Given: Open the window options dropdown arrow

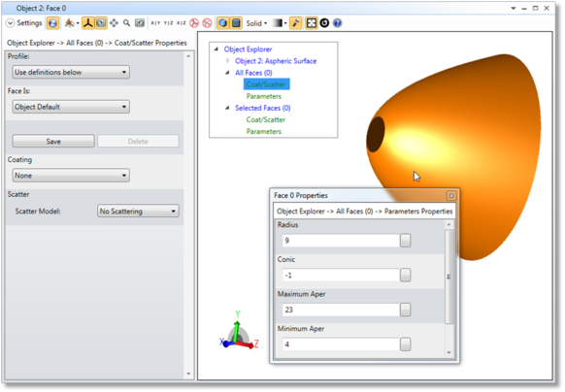Looking at the screenshot, I should pyautogui.click(x=514, y=8).
